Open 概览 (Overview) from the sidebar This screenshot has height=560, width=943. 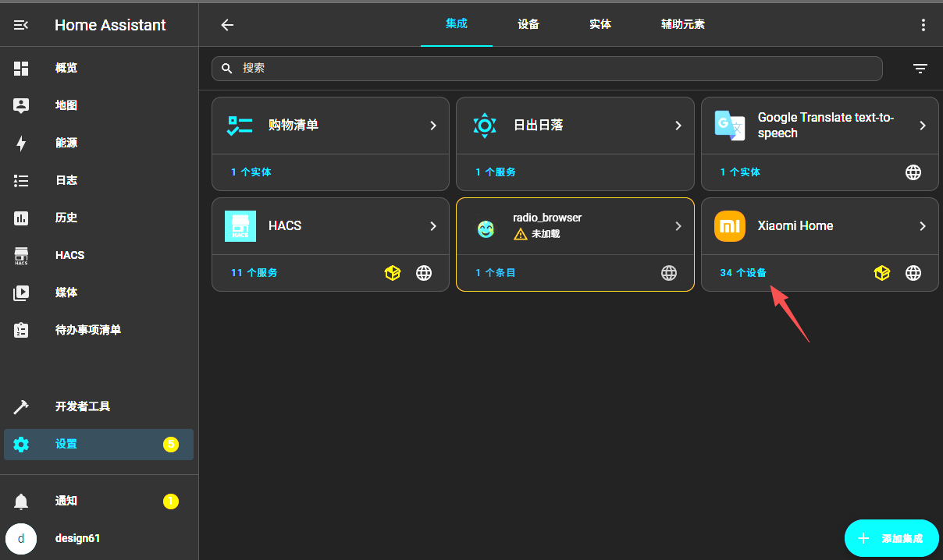(66, 68)
